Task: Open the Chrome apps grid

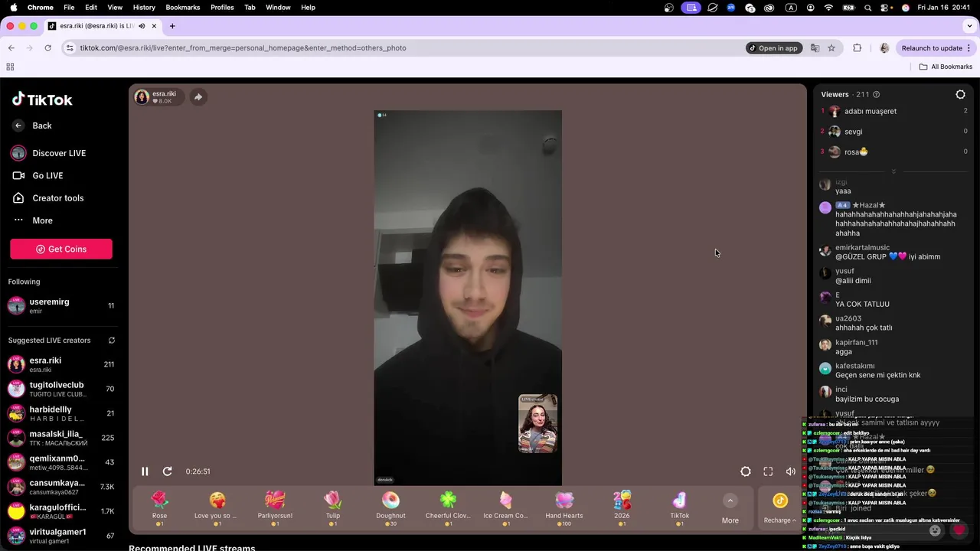Action: 10,67
